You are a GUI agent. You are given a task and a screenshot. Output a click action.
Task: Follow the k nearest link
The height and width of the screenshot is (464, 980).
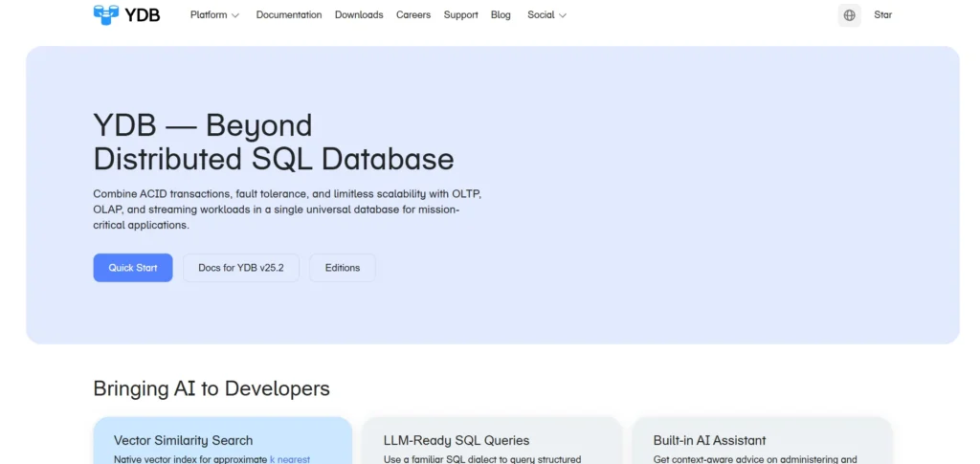289,459
